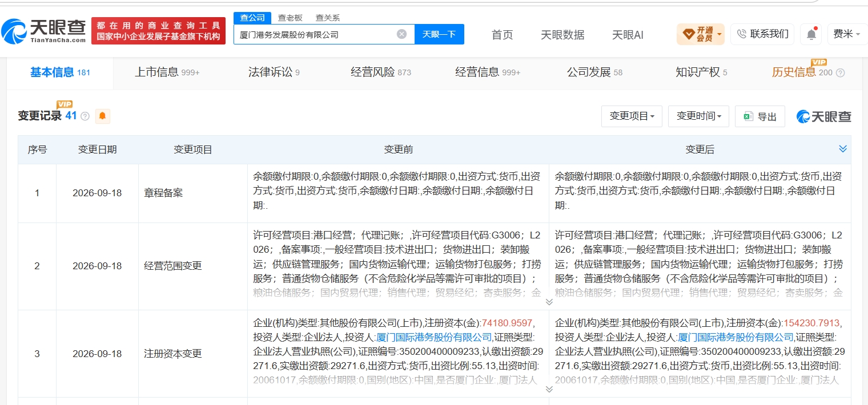Click the 变更后 column header
This screenshot has width=868, height=405.
point(700,149)
